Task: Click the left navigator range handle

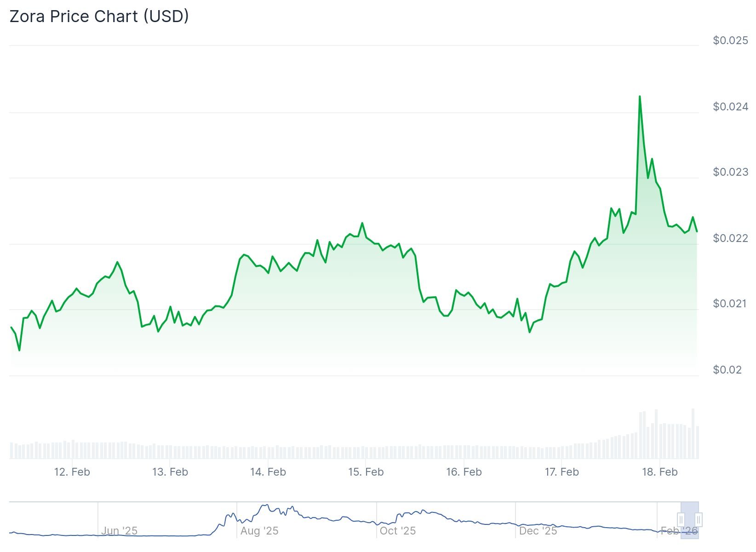Action: pyautogui.click(x=681, y=520)
